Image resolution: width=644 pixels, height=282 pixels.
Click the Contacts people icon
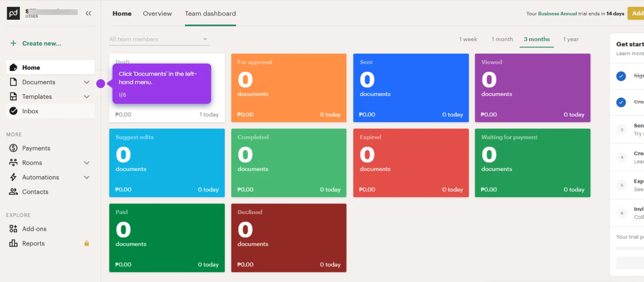[x=13, y=192]
